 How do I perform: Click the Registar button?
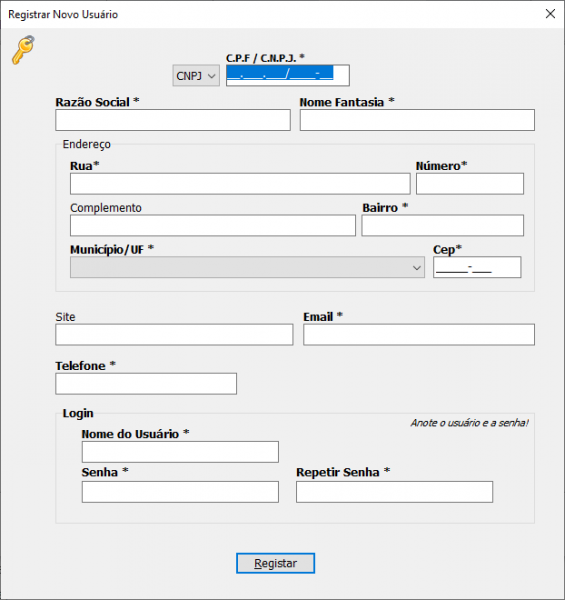pyautogui.click(x=275, y=563)
